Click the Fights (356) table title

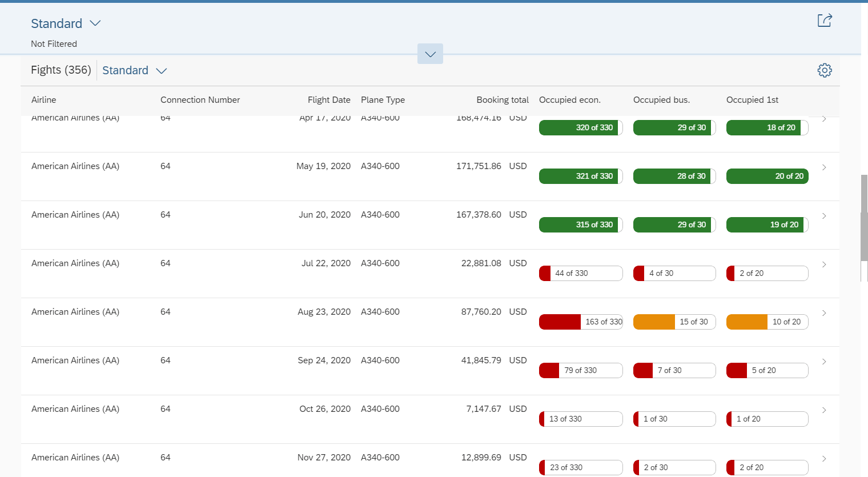point(61,70)
